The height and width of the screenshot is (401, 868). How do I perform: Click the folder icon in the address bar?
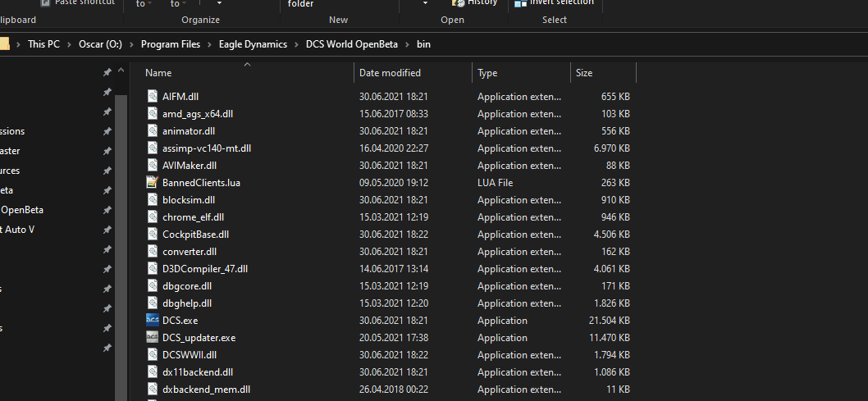pyautogui.click(x=4, y=44)
